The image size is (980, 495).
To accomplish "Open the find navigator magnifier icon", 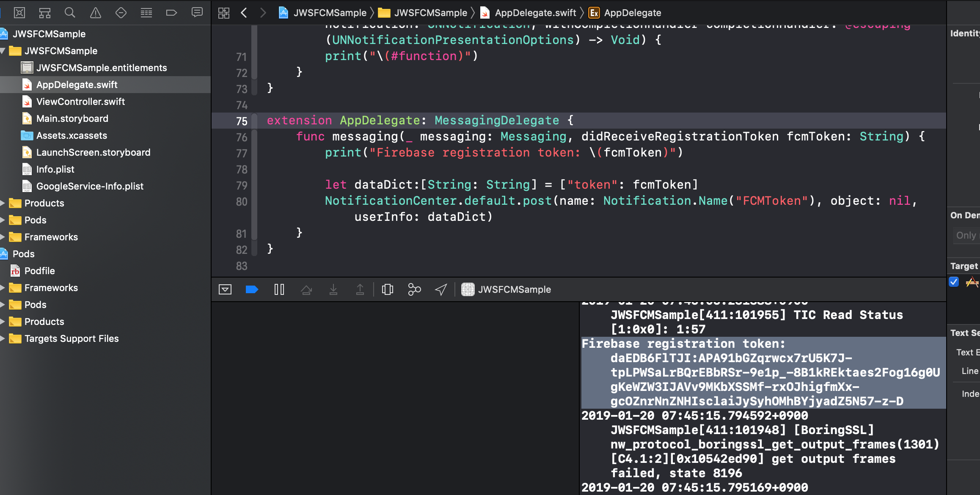I will tap(70, 13).
